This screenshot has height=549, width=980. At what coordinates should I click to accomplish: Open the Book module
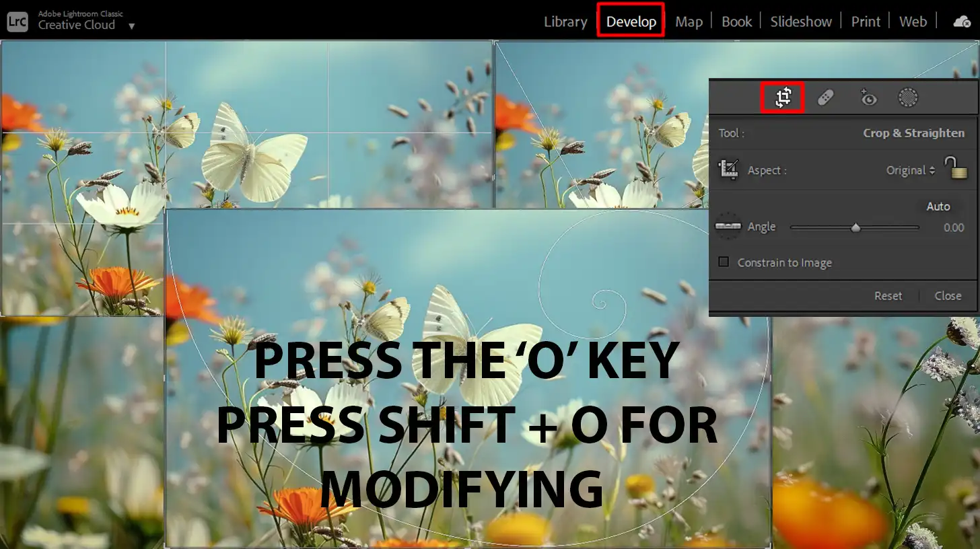pyautogui.click(x=736, y=22)
